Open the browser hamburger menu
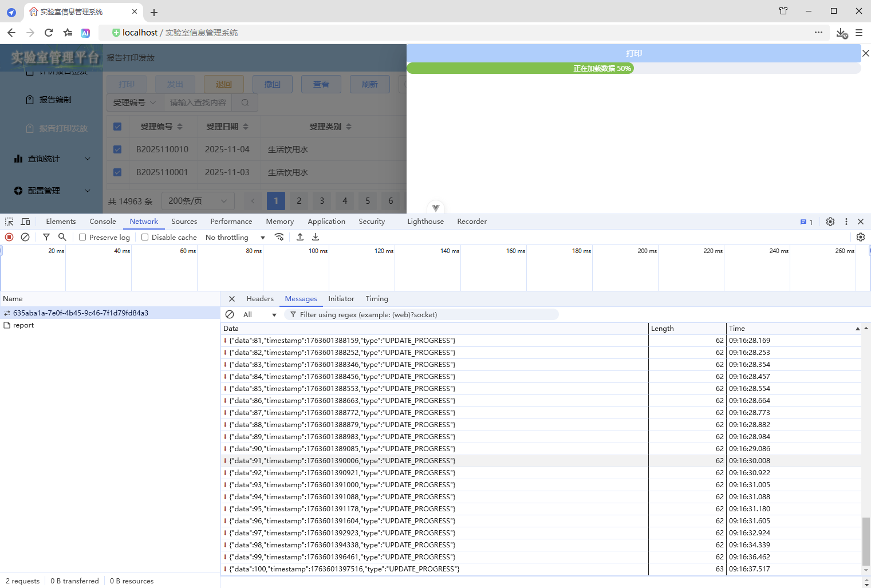This screenshot has width=871, height=588. (859, 33)
